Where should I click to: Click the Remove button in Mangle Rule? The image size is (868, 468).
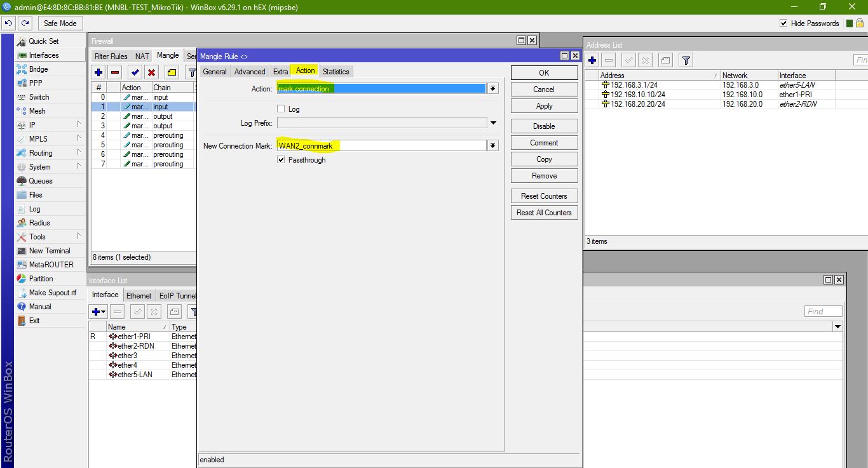pyautogui.click(x=544, y=175)
